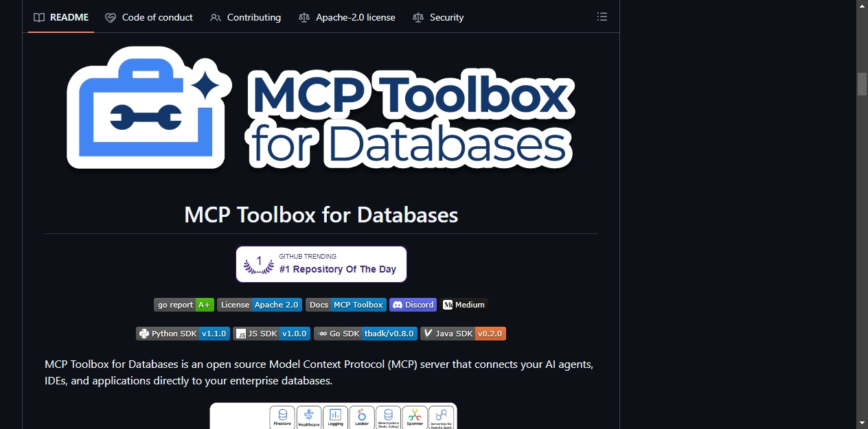
Task: Open the go report A+ badge
Action: (184, 305)
